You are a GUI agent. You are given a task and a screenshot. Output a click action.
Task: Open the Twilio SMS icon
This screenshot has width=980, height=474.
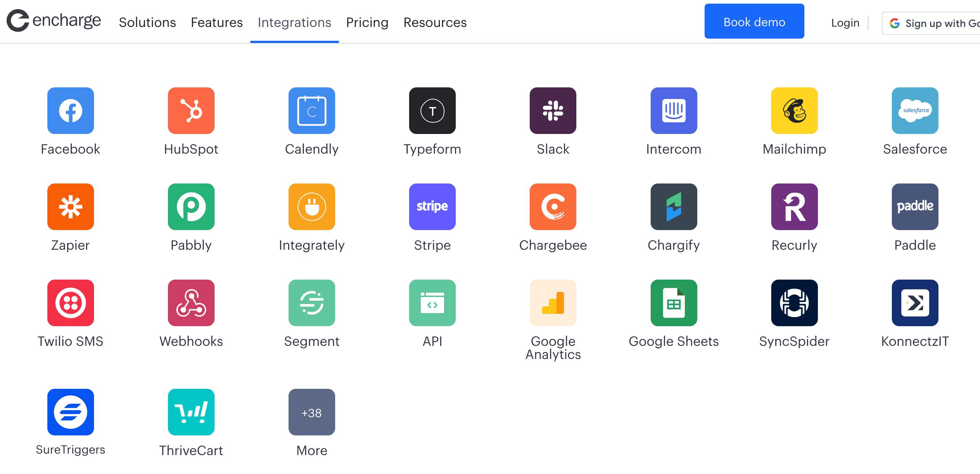coord(70,303)
